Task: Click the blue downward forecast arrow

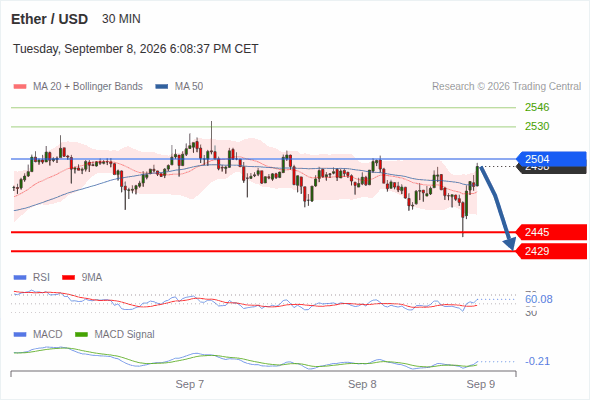Action: coord(498,208)
